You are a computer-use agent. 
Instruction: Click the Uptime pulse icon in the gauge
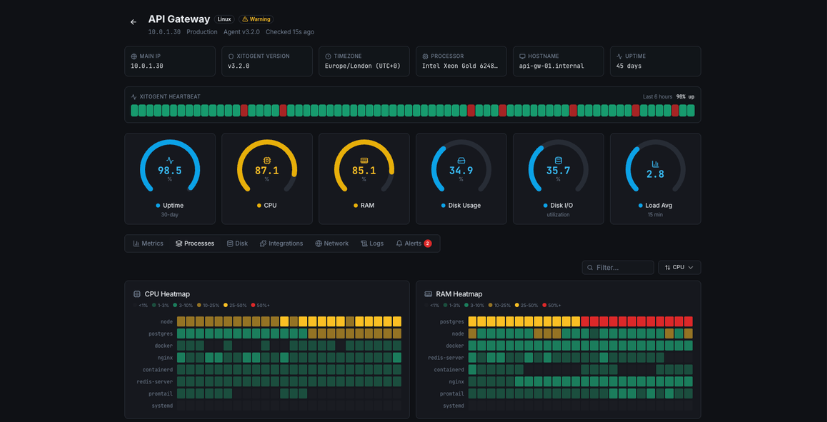170,160
